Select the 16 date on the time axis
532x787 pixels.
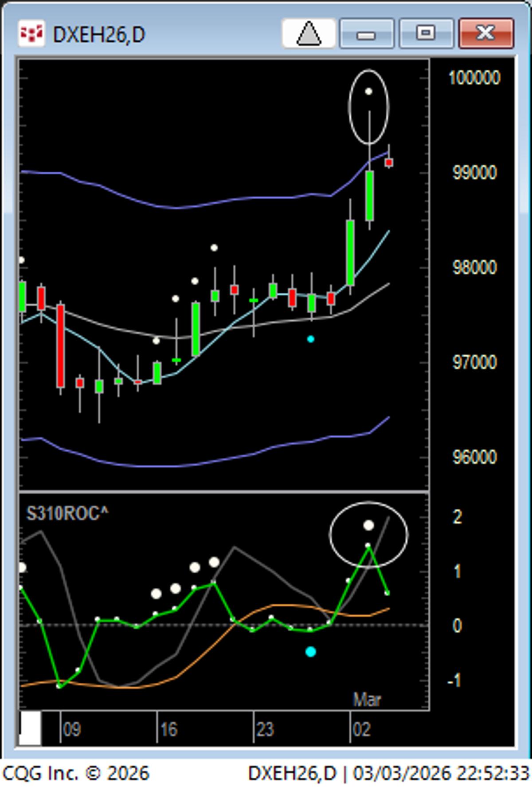tap(168, 730)
